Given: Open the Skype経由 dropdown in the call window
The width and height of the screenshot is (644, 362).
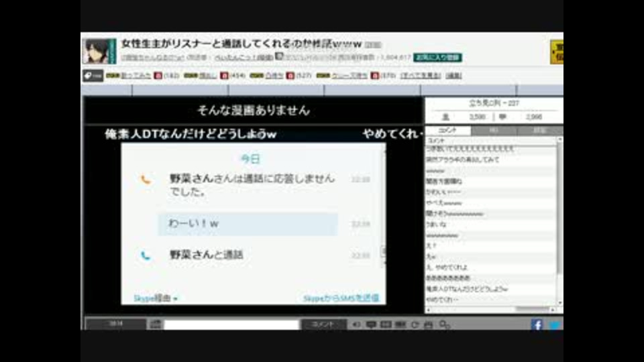Looking at the screenshot, I should [155, 298].
